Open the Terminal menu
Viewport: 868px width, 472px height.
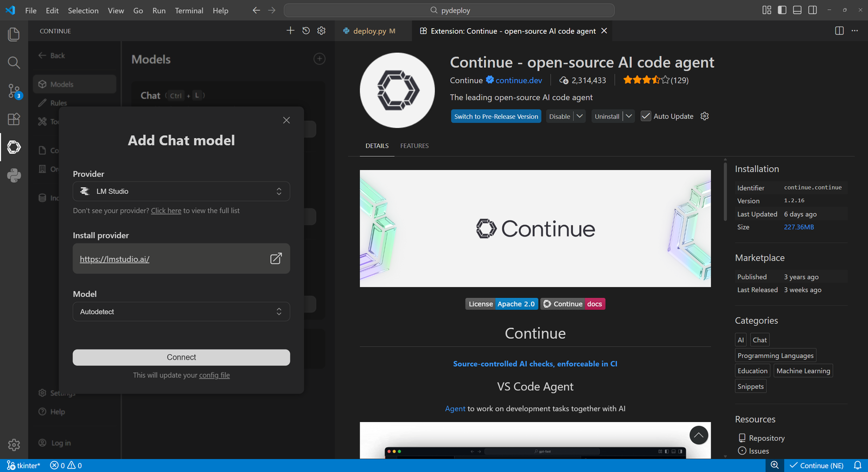[189, 10]
